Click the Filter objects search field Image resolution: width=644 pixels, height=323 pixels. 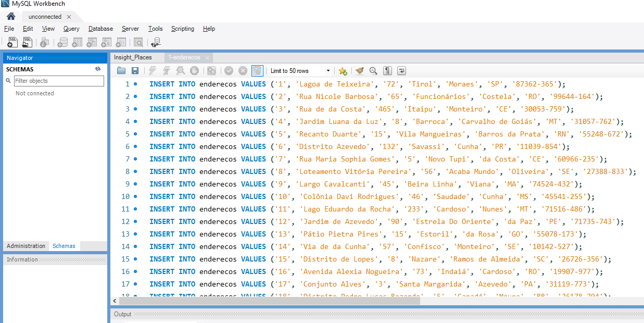pos(58,81)
